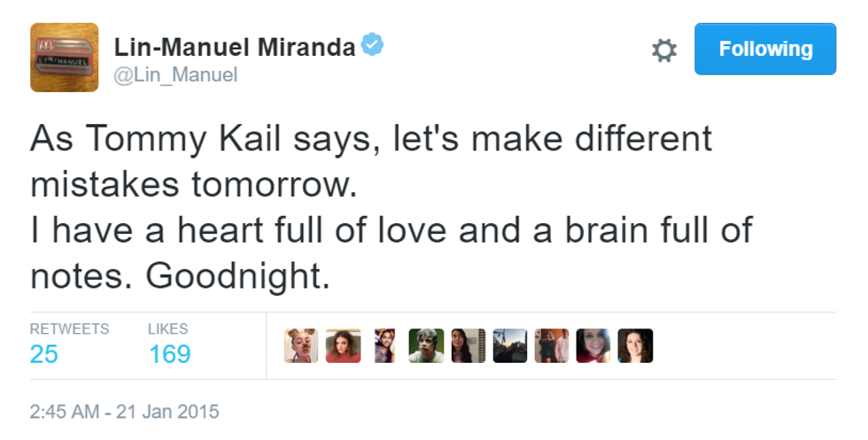Select liker avatar showing two people standing
The width and height of the screenshot is (868, 440).
551,346
